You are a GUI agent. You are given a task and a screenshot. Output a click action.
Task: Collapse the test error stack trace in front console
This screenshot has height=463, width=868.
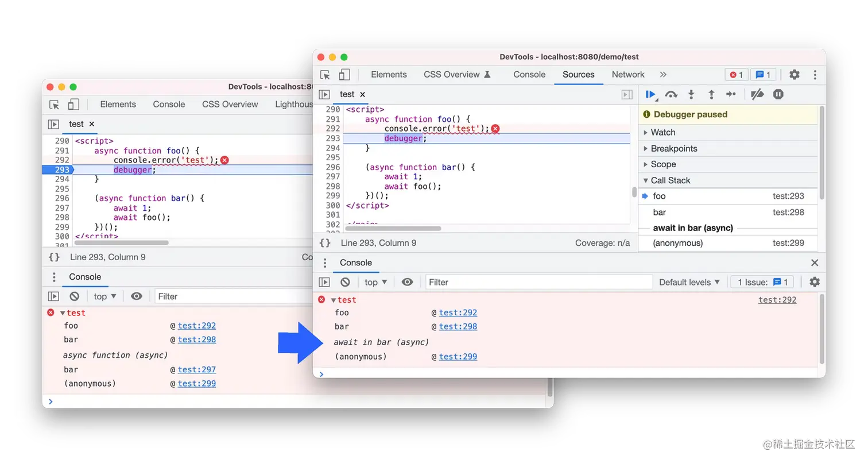tap(334, 300)
